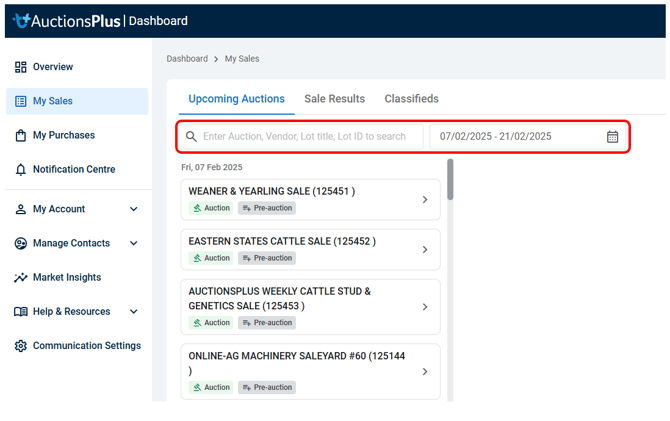Expand the Help & Resources chevron

click(x=134, y=312)
